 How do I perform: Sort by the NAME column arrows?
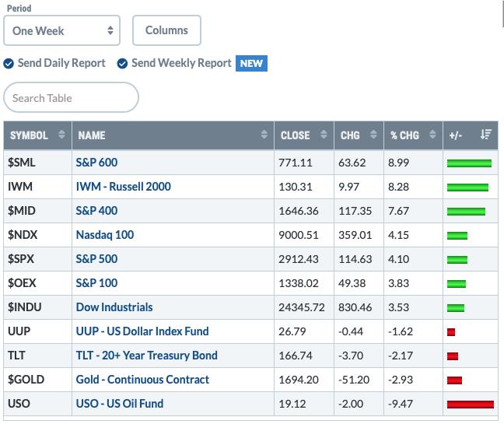[x=264, y=134]
